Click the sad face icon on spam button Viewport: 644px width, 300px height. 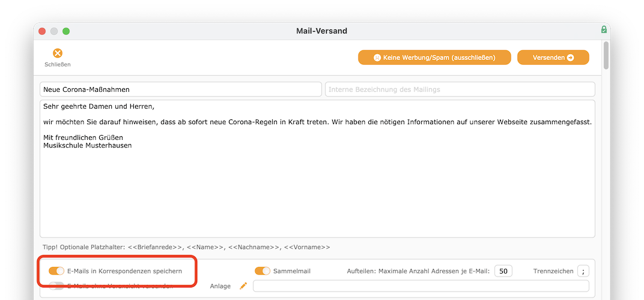(x=377, y=58)
